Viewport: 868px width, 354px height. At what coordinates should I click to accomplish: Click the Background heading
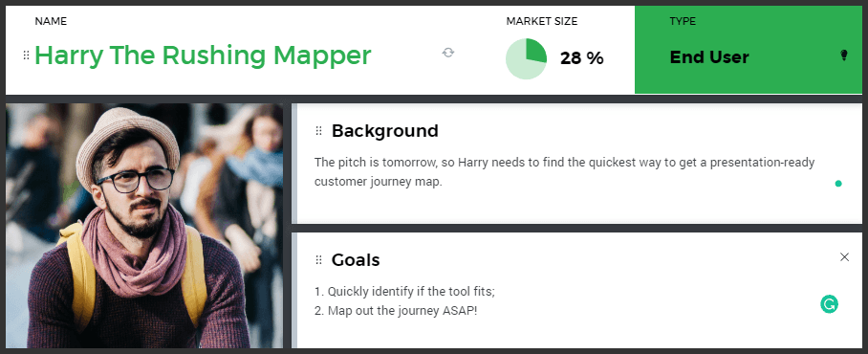384,131
